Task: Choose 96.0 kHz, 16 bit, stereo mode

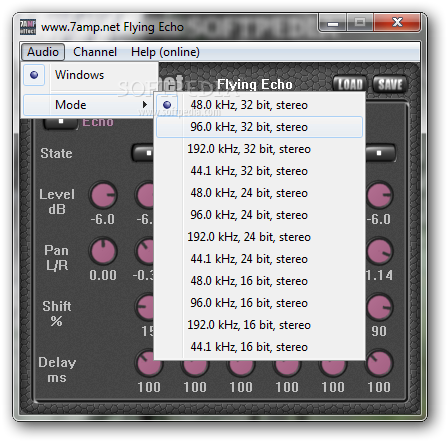Action: (259, 303)
